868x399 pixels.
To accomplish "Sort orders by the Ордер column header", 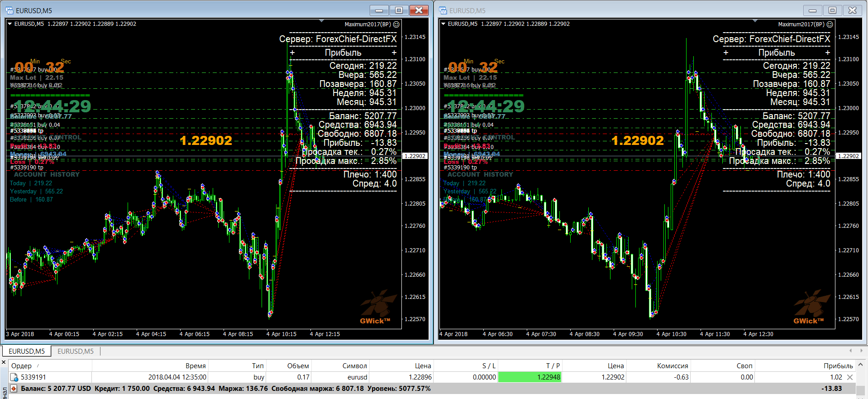I will [x=50, y=365].
